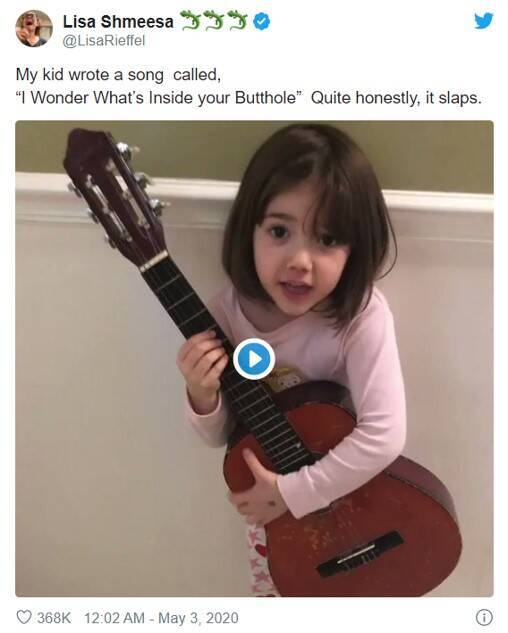
Task: Like the tweet with the heart icon
Action: [x=24, y=617]
